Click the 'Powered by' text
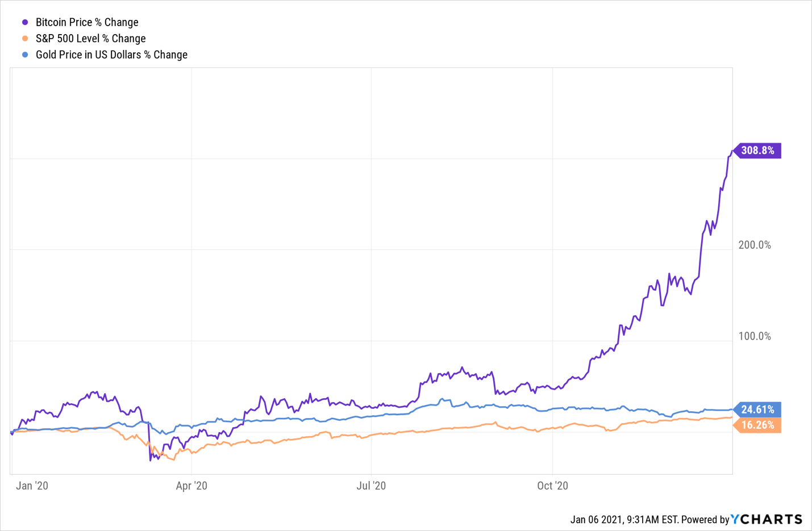The image size is (812, 531). (x=705, y=520)
